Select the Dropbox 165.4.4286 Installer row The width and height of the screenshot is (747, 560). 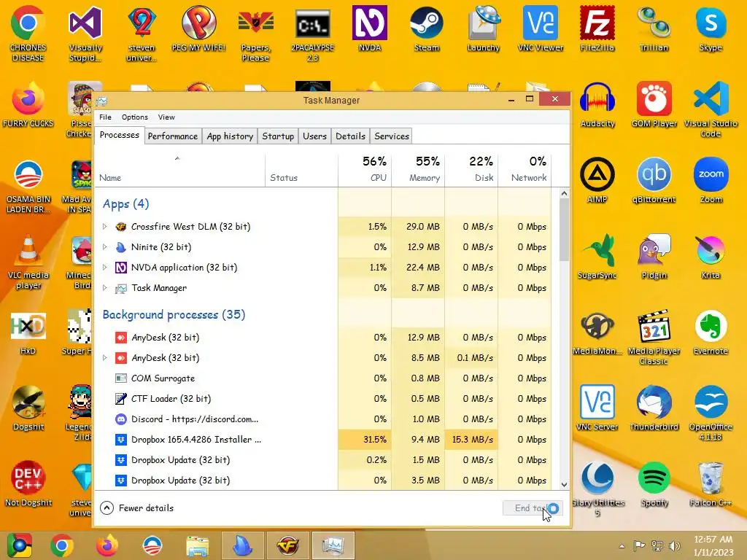pos(323,440)
